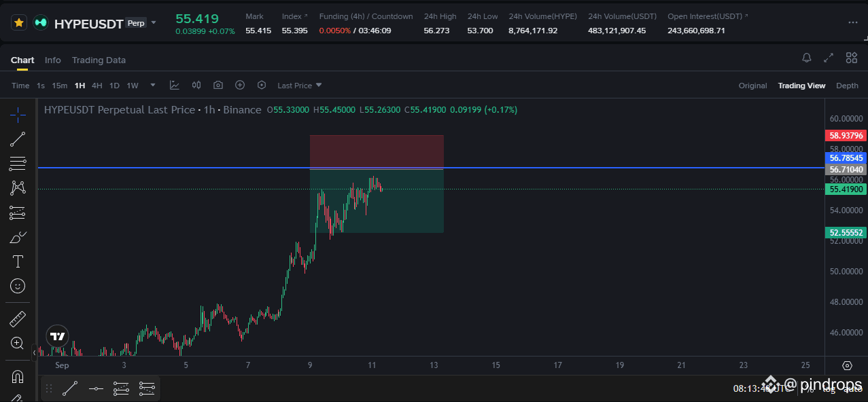Pick the last drawing tool in floating toolbar
868x402 pixels.
point(147,389)
